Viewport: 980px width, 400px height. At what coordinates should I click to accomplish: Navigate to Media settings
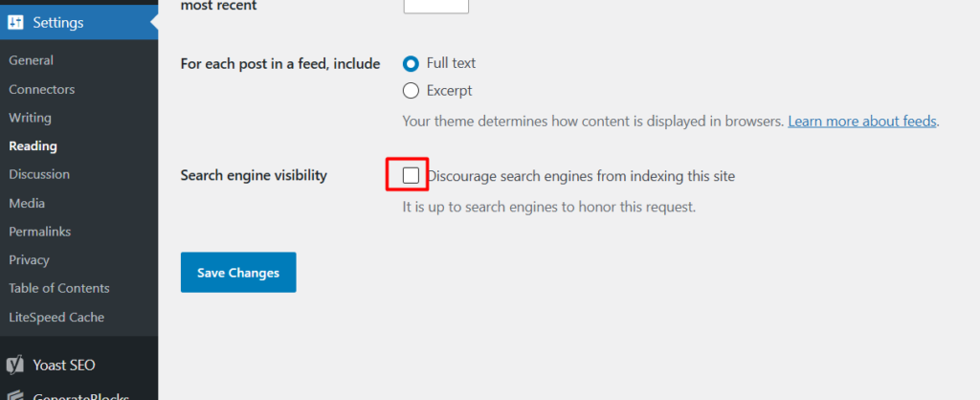tap(27, 203)
